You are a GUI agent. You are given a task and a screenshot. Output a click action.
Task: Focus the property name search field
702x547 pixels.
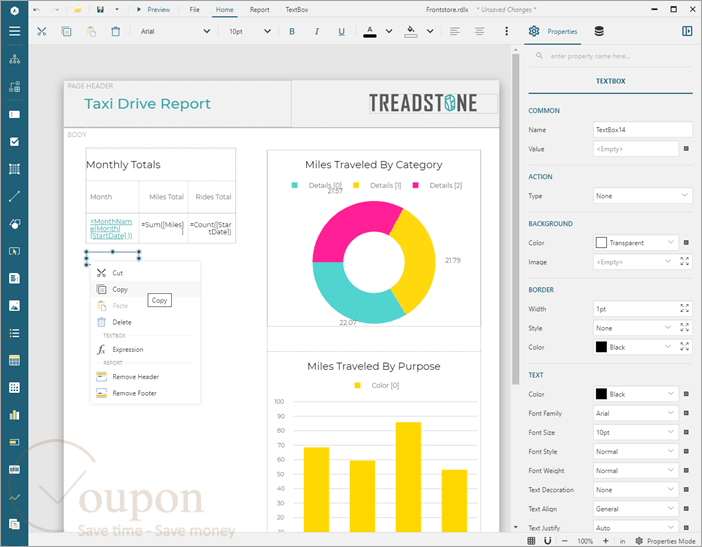coord(611,56)
